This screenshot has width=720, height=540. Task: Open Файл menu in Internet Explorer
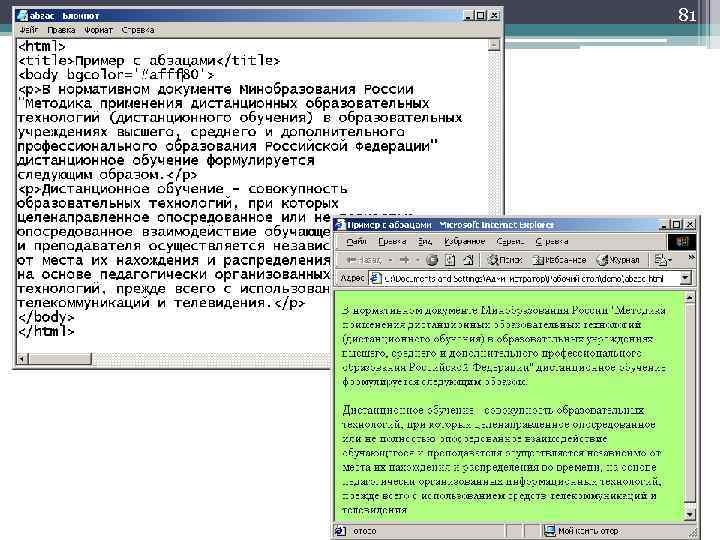[x=356, y=242]
